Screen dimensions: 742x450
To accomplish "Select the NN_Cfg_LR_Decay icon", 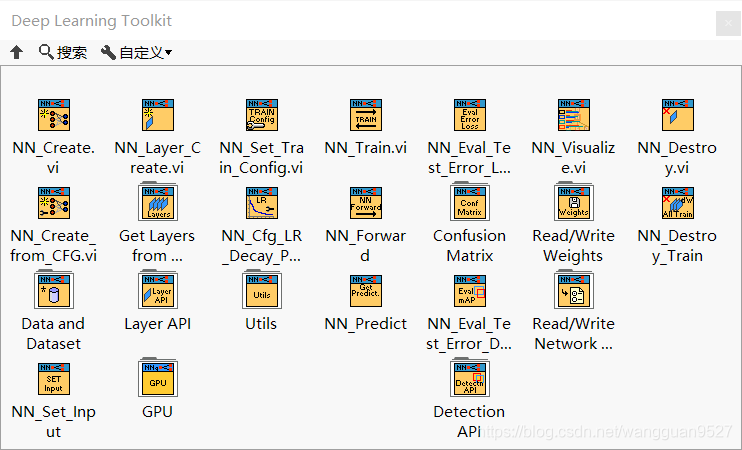I will tap(262, 203).
